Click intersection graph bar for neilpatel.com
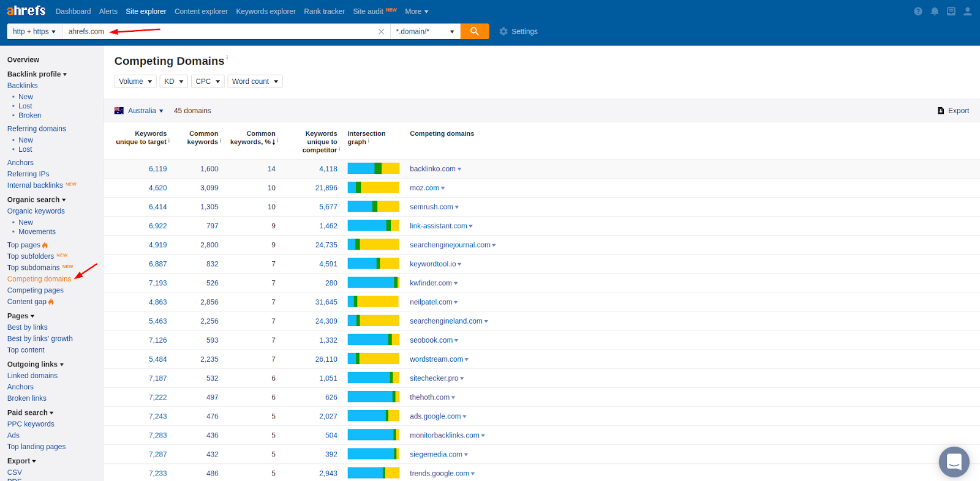 (374, 302)
